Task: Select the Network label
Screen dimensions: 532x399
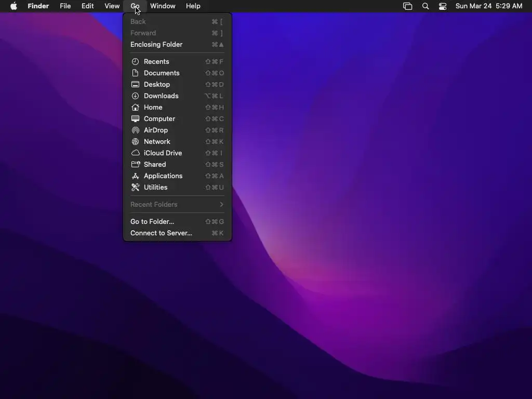Action: [x=157, y=141]
